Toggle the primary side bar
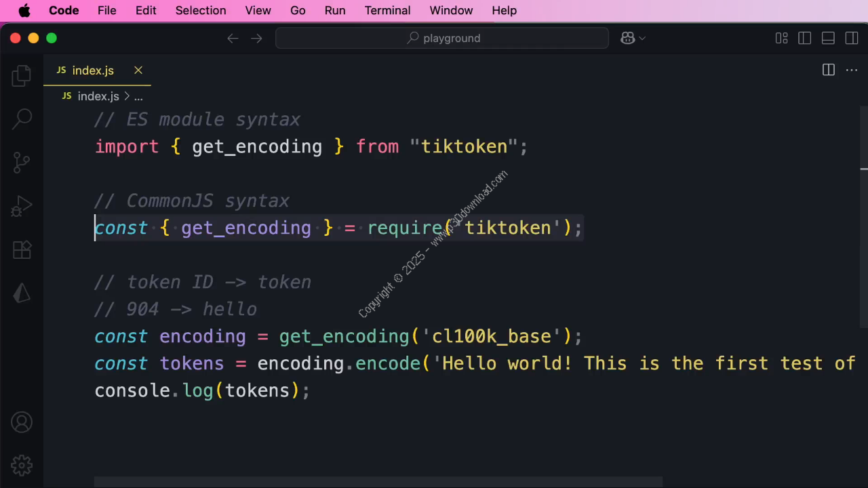The image size is (868, 488). click(x=805, y=39)
